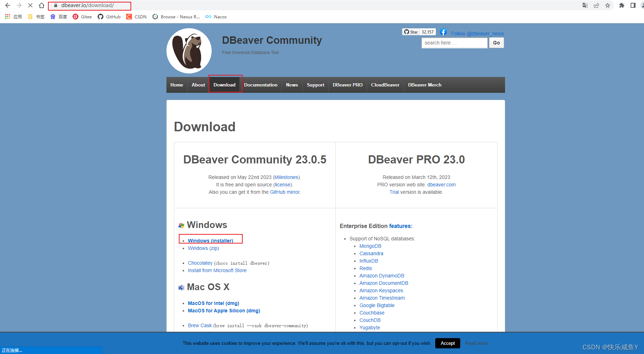This screenshot has height=354, width=644.
Task: Open the GitHub mirror link
Action: (285, 192)
